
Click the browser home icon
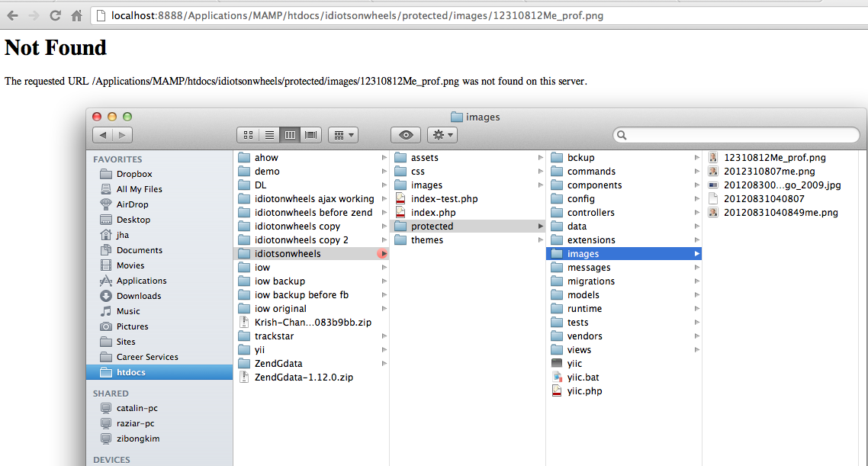point(76,14)
